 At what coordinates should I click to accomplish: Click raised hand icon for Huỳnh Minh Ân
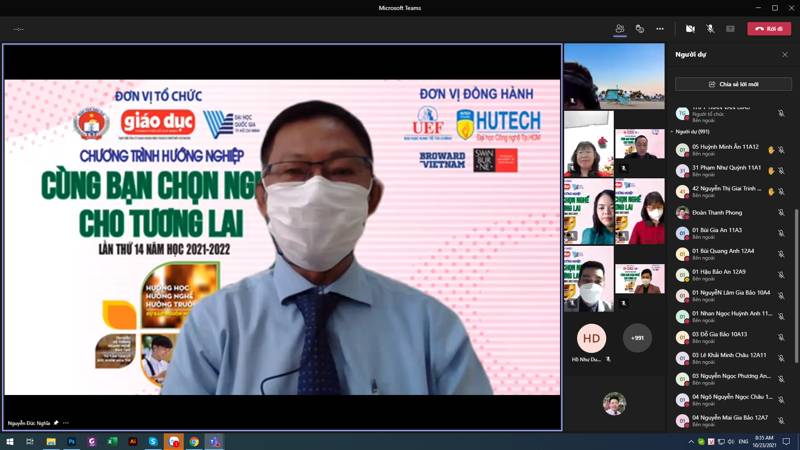771,150
